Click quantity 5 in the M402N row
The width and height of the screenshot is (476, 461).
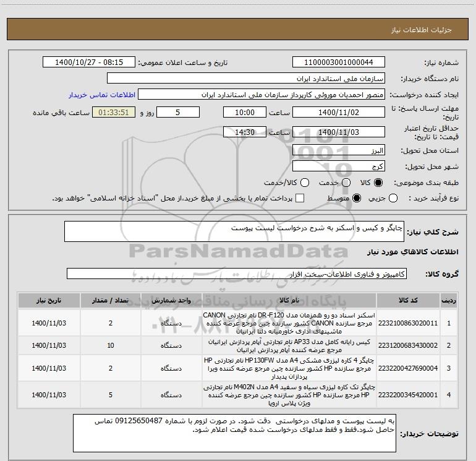coord(111,395)
